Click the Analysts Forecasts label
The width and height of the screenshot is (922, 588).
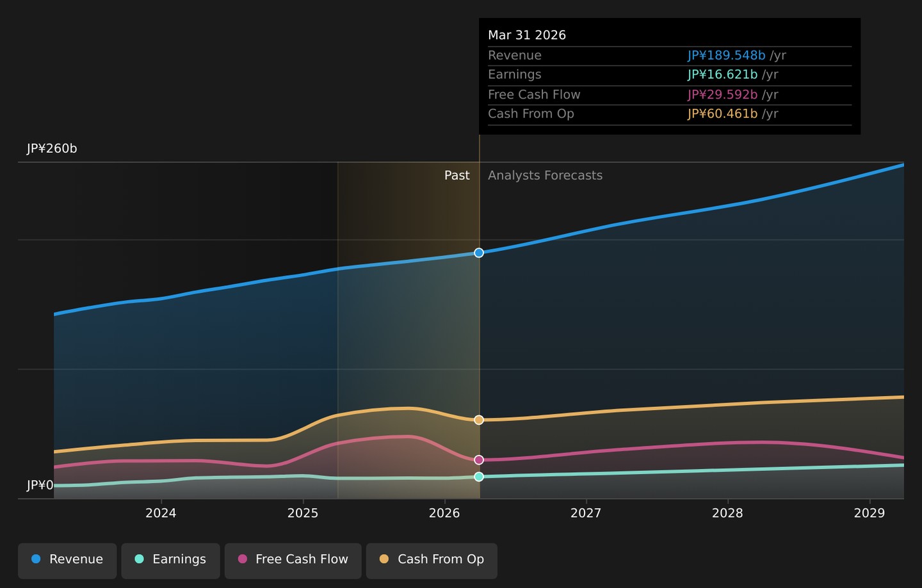(546, 175)
